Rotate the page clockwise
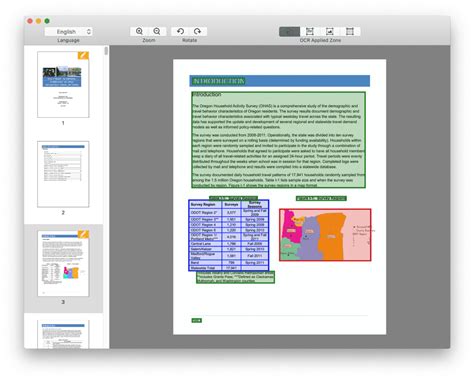The height and width of the screenshot is (380, 474). 198,31
